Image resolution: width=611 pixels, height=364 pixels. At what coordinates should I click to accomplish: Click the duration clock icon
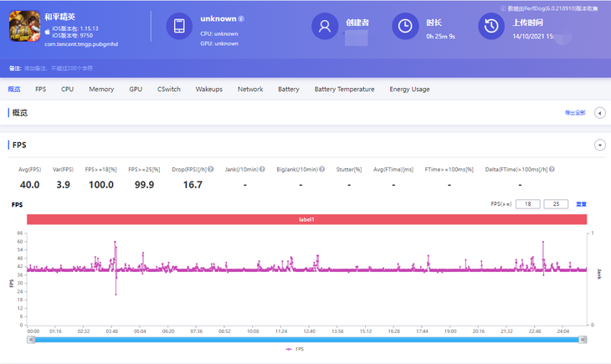406,27
